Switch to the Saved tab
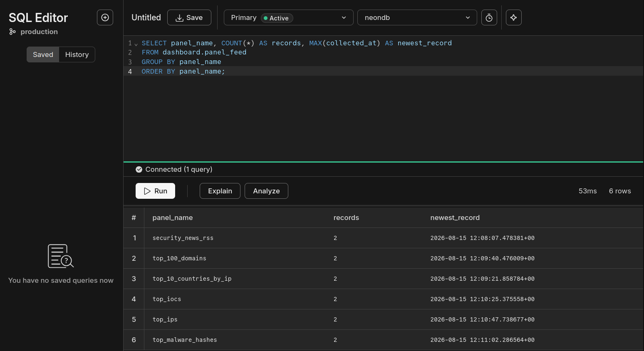 (43, 54)
